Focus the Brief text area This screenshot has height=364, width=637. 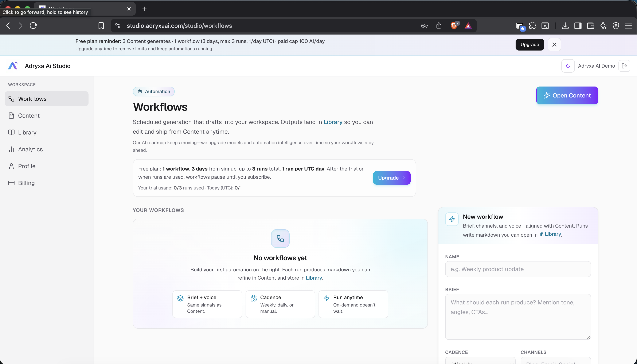(x=518, y=317)
